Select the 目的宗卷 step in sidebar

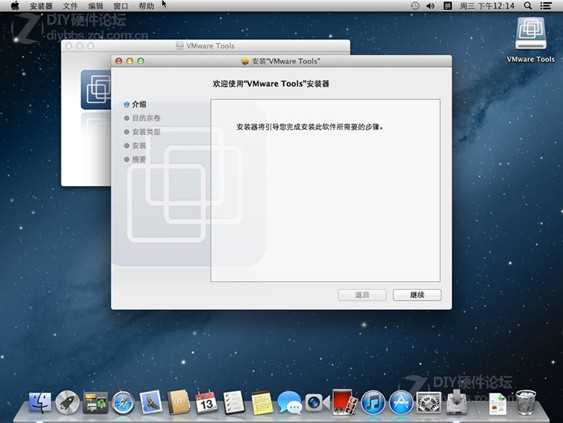142,118
